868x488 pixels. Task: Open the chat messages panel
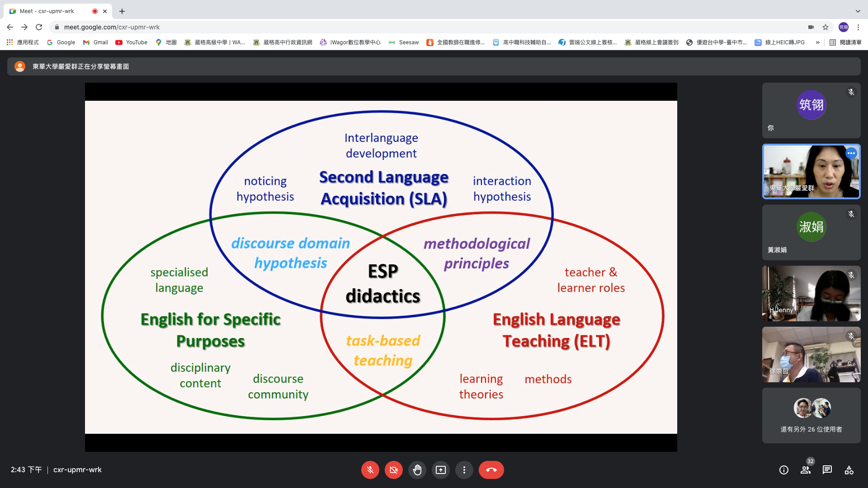click(827, 470)
